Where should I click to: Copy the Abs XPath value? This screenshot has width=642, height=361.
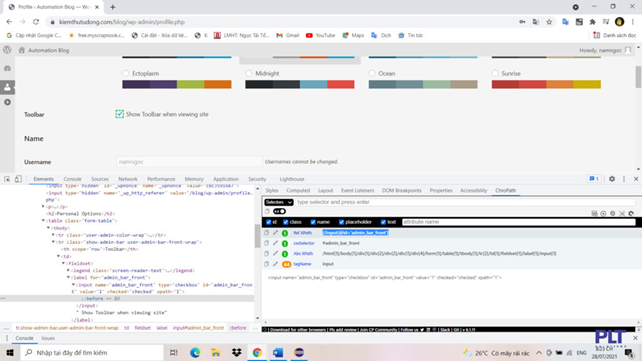tap(266, 253)
